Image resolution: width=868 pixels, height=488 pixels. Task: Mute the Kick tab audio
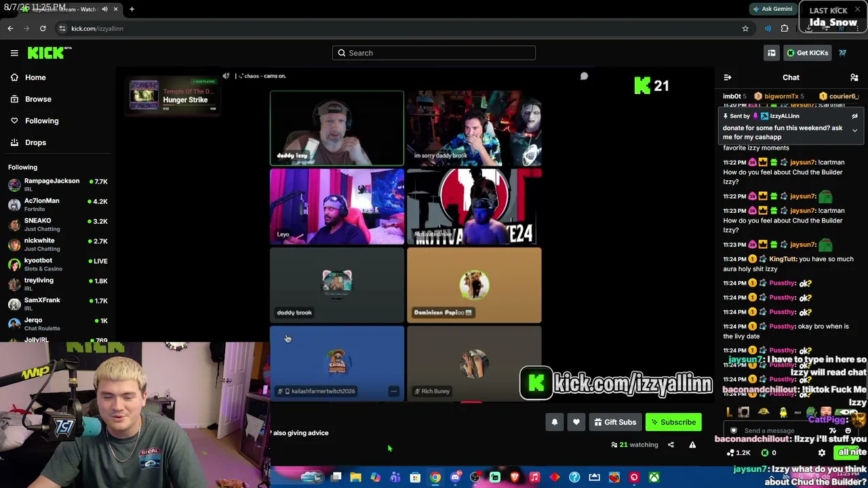(104, 9)
